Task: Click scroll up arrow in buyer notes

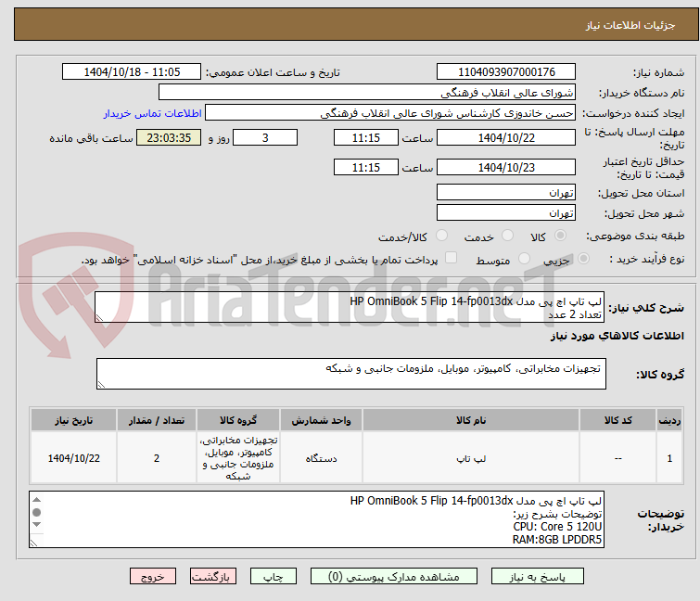Action: pyautogui.click(x=36, y=500)
